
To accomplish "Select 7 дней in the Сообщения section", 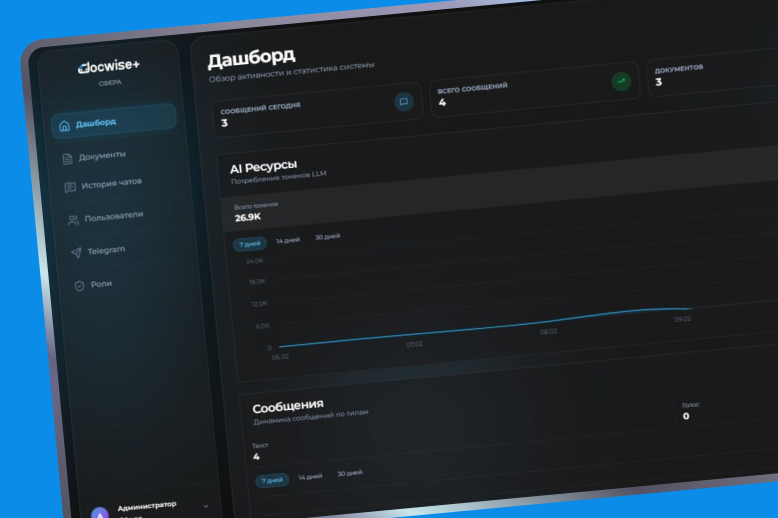I will (x=271, y=480).
